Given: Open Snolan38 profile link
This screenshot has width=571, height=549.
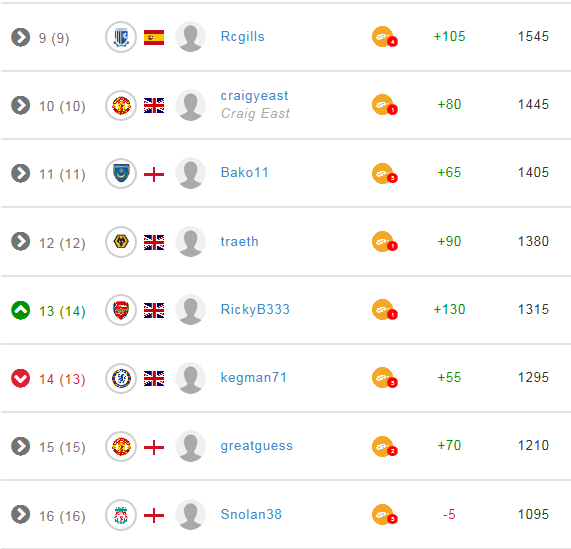Looking at the screenshot, I should (251, 514).
